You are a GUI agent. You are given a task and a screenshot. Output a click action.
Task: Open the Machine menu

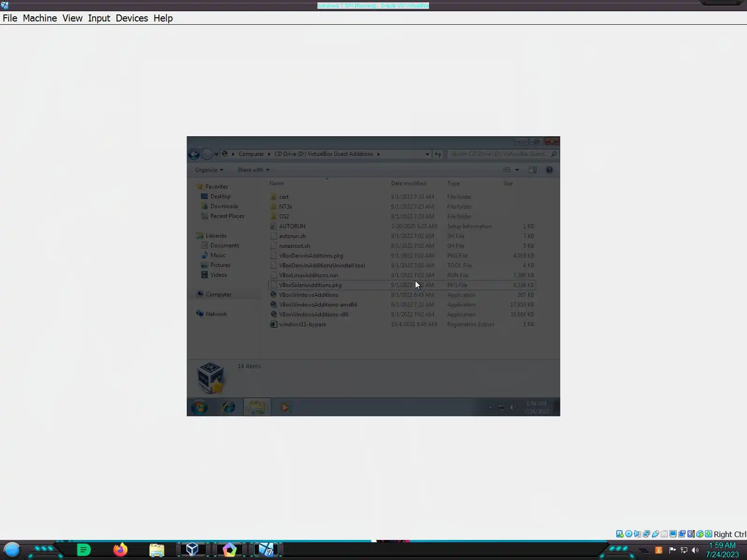(40, 18)
